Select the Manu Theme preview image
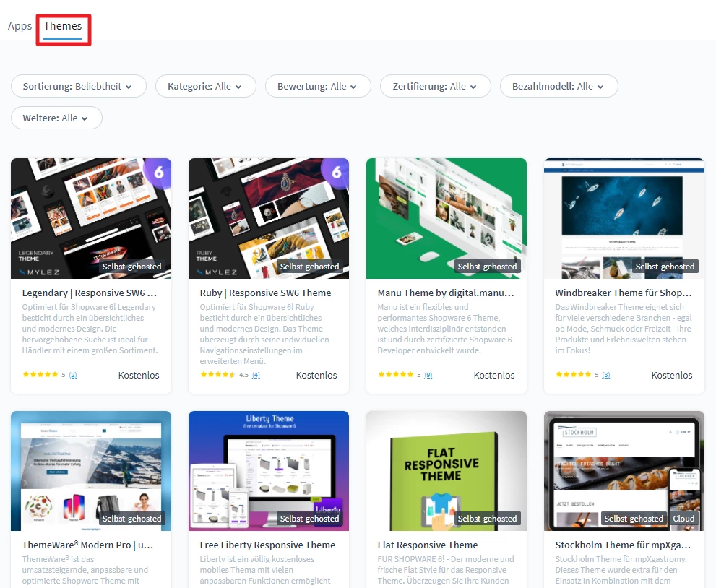The image size is (716, 588). [x=447, y=217]
